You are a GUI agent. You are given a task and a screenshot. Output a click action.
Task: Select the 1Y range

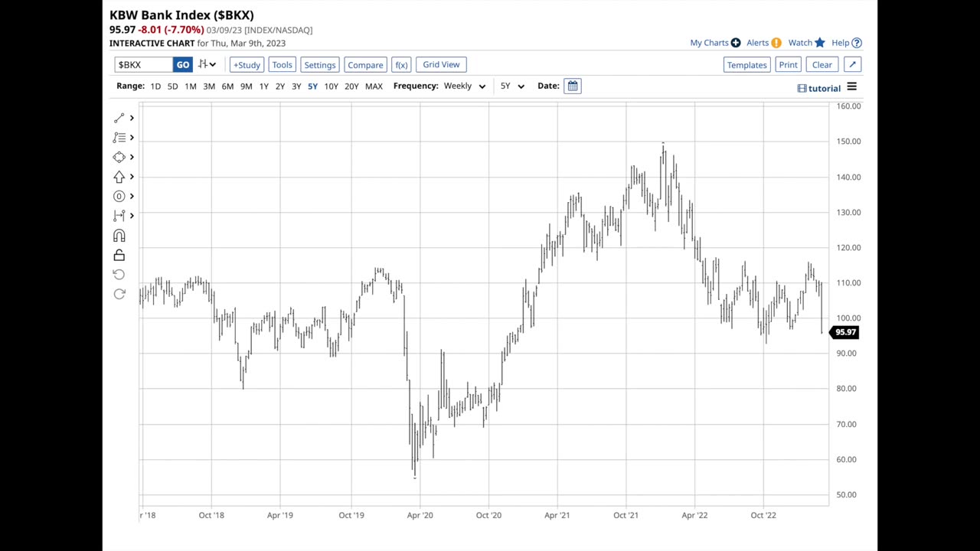[263, 86]
